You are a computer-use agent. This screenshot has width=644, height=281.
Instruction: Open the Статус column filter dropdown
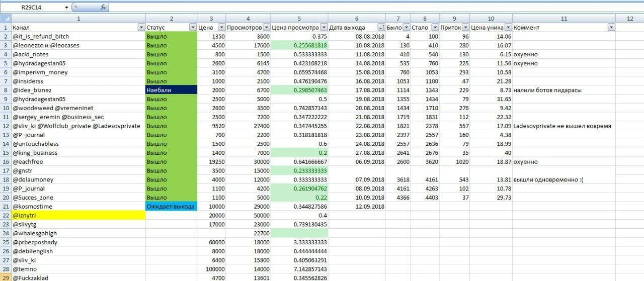pos(193,28)
